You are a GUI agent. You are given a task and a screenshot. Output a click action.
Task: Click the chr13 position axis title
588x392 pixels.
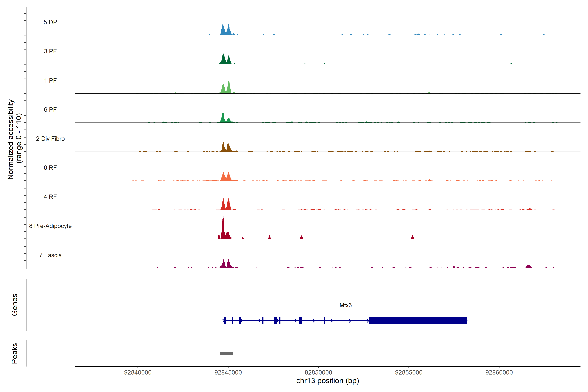[x=327, y=381]
